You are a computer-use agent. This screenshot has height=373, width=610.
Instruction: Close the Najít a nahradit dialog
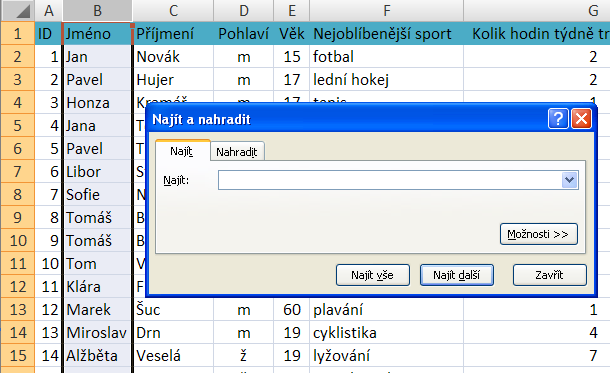click(581, 119)
